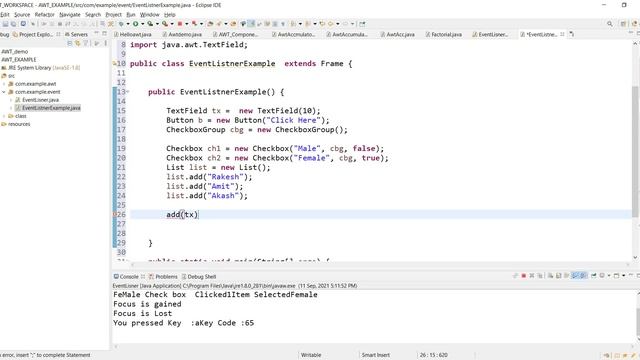
Task: Click the Show List of hidden editor tabs
Action: tap(571, 34)
